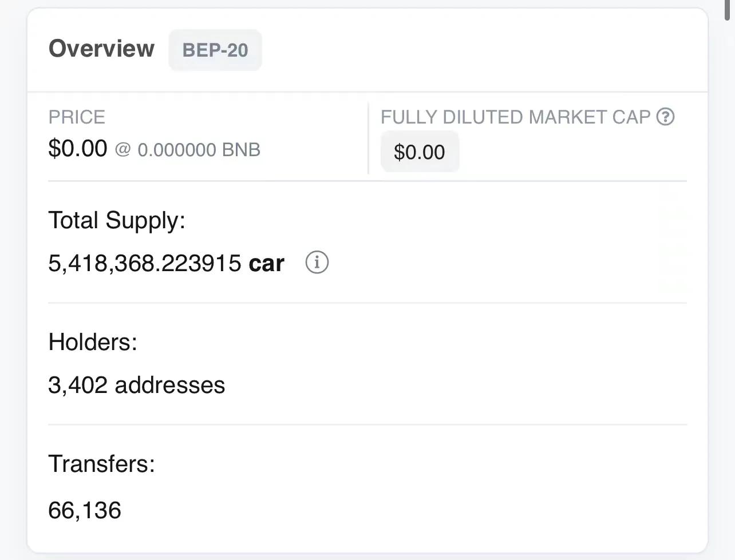Click the Fully Diluted Market Cap label

[x=515, y=117]
